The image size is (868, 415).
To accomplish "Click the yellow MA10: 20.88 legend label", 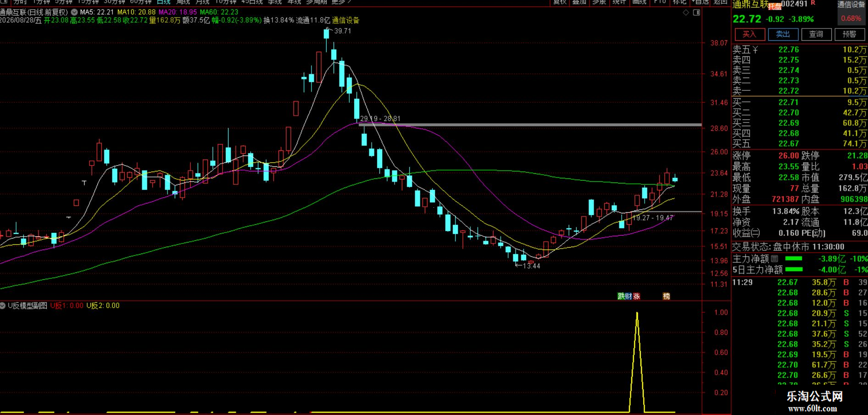I will pos(136,12).
